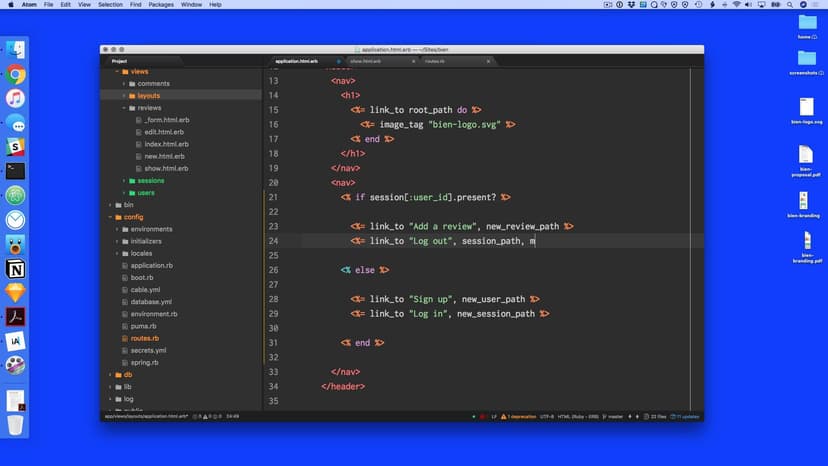Viewport: 828px width, 466px height.
Task: Collapse the views folder in tree
Action: pos(118,72)
